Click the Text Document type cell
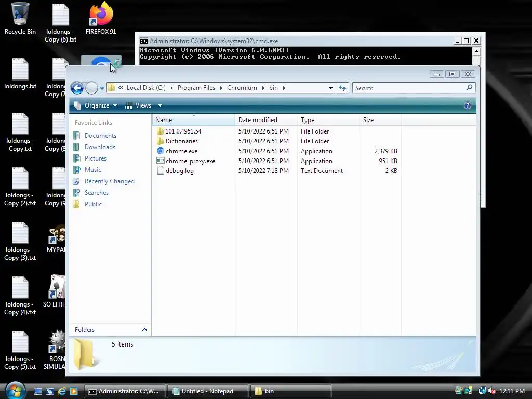Screen dimensions: 532x399 click(322, 170)
